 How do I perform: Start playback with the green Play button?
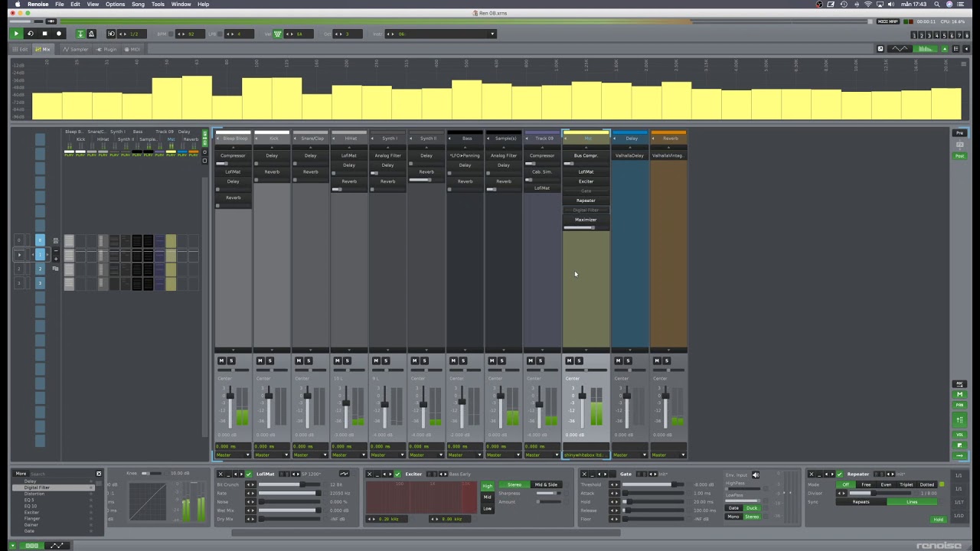[x=16, y=34]
